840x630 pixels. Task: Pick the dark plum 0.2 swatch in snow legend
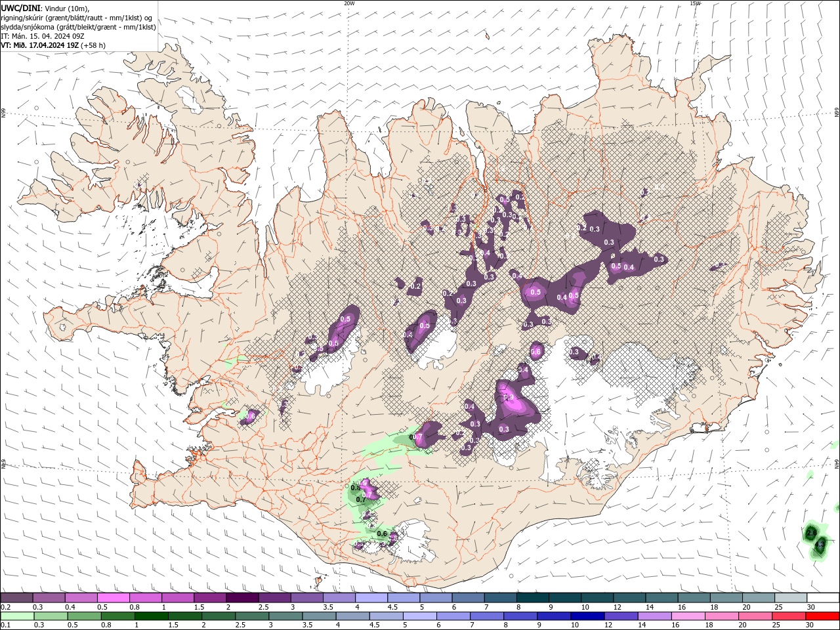pos(16,598)
